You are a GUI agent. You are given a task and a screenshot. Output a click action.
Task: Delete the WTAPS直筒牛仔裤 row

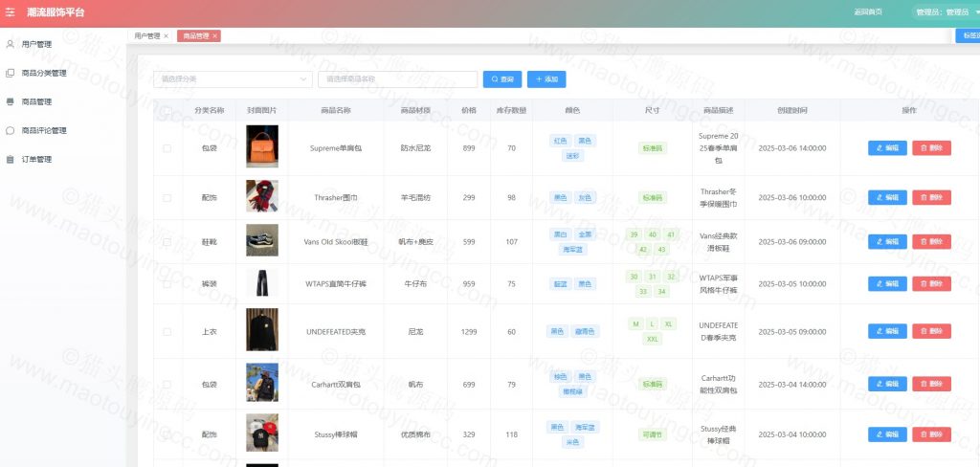[x=932, y=284]
